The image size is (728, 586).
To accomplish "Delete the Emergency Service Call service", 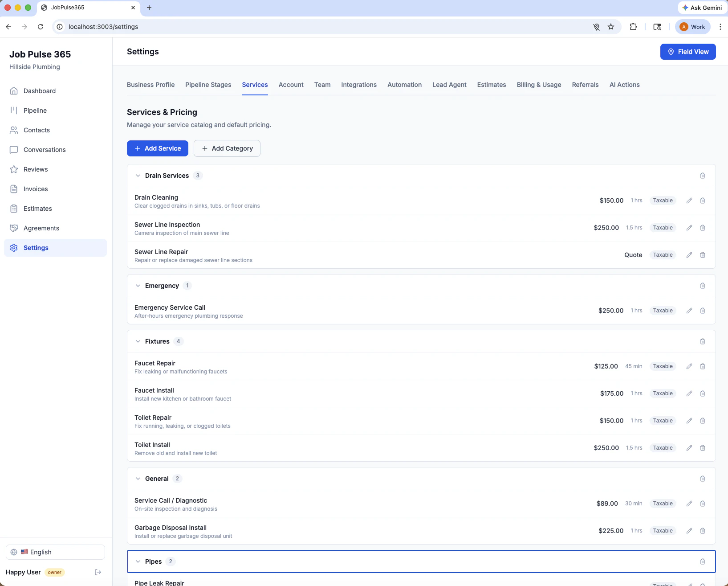I will click(x=703, y=311).
